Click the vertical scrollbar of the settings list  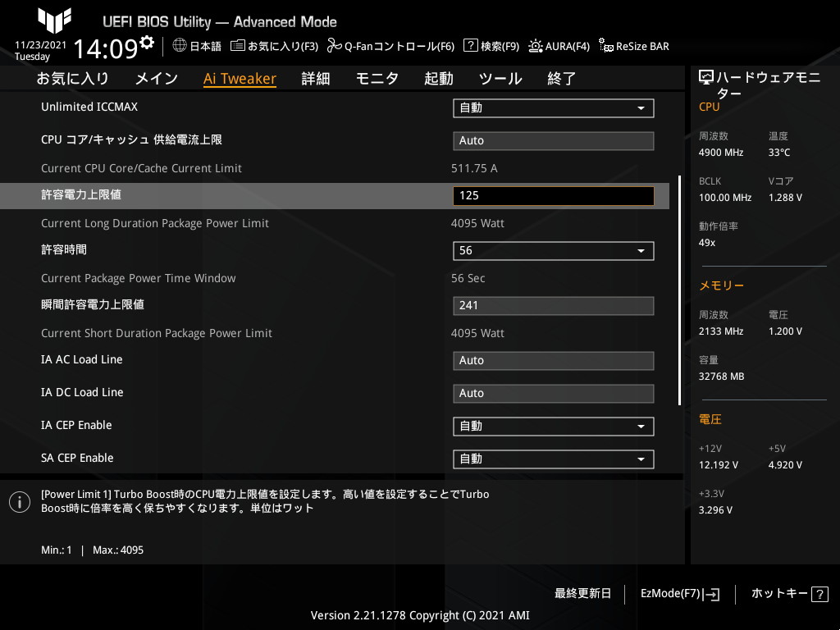[x=679, y=290]
